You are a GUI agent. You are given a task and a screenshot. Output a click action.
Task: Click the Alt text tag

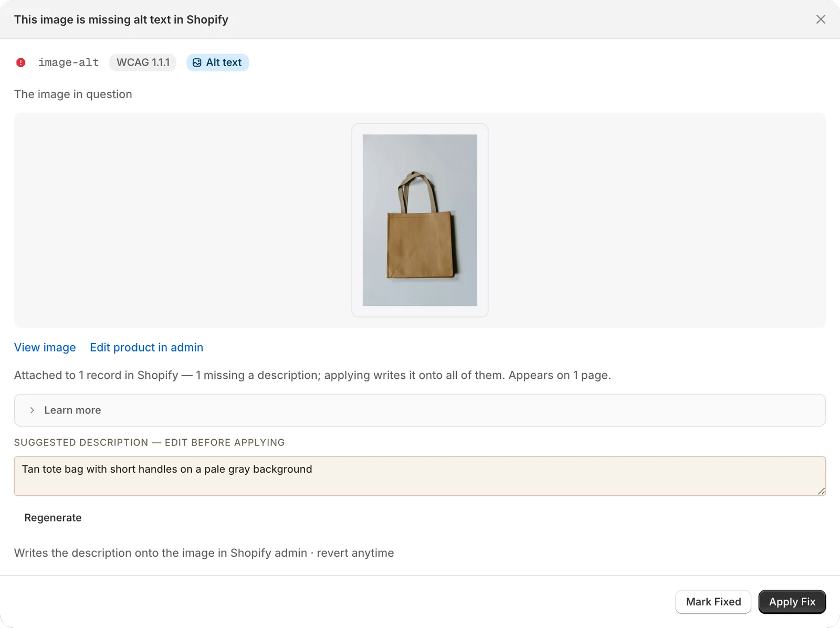coord(217,62)
